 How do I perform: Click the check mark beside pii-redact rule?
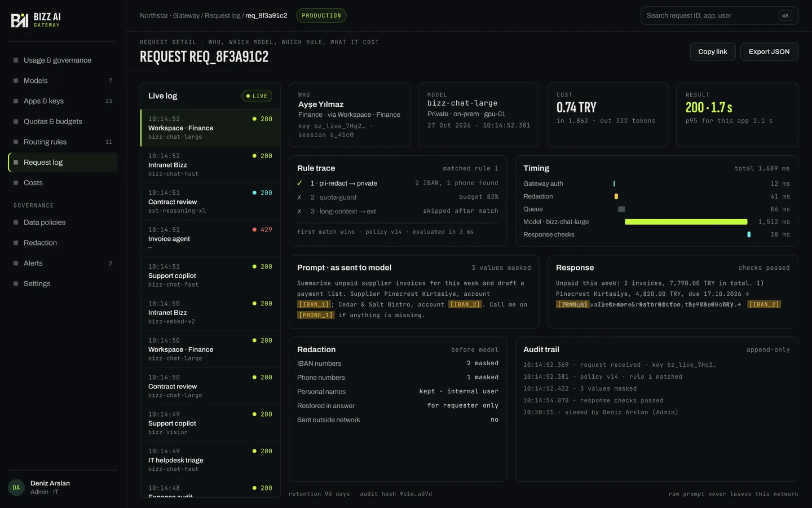tap(300, 183)
